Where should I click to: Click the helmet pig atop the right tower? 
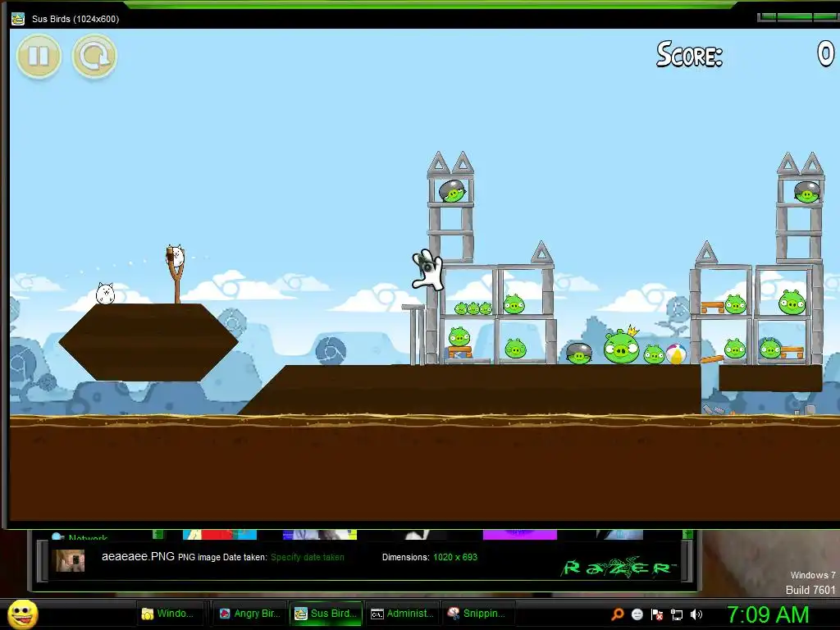[x=807, y=192]
